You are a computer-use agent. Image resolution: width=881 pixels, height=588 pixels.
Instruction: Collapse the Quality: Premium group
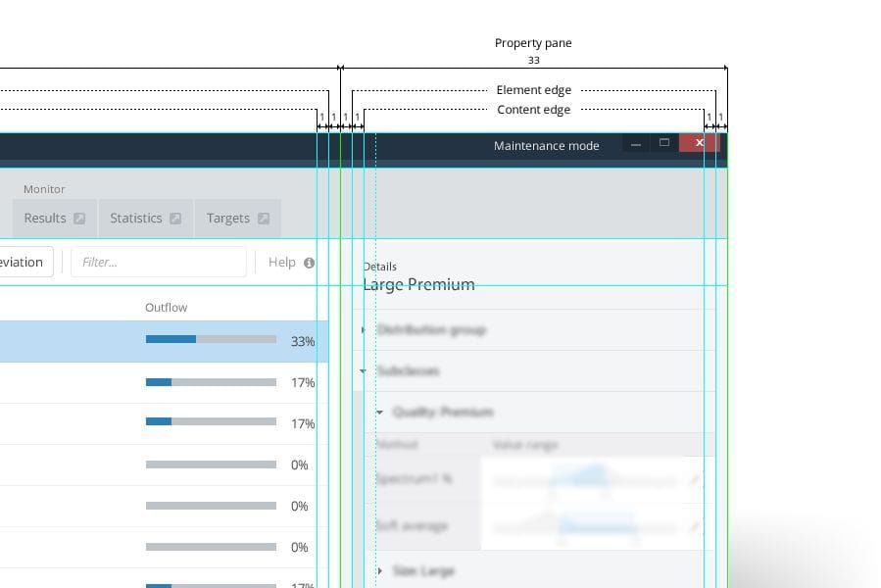coord(379,413)
